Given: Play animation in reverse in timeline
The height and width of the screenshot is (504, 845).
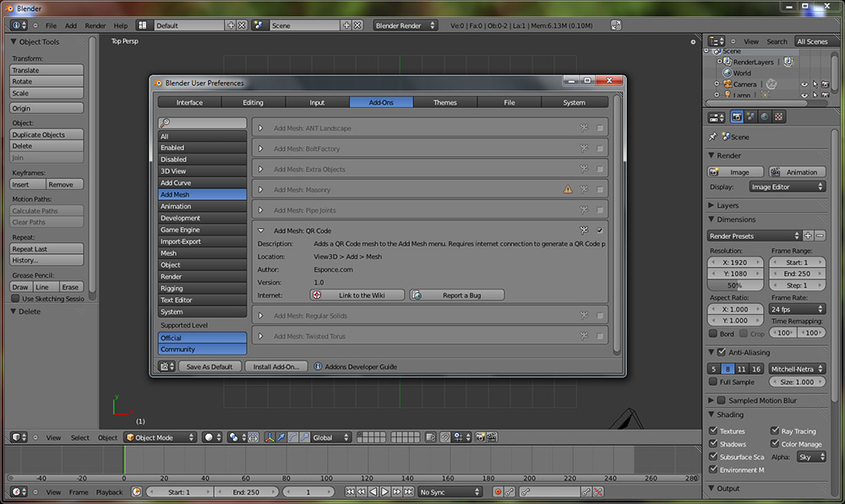Looking at the screenshot, I should click(x=373, y=491).
